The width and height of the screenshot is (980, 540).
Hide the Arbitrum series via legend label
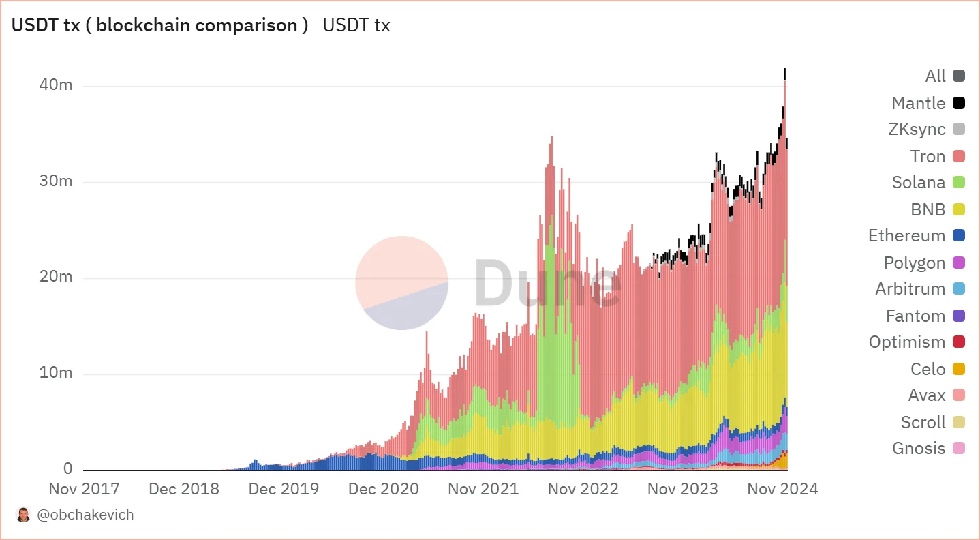click(x=910, y=288)
